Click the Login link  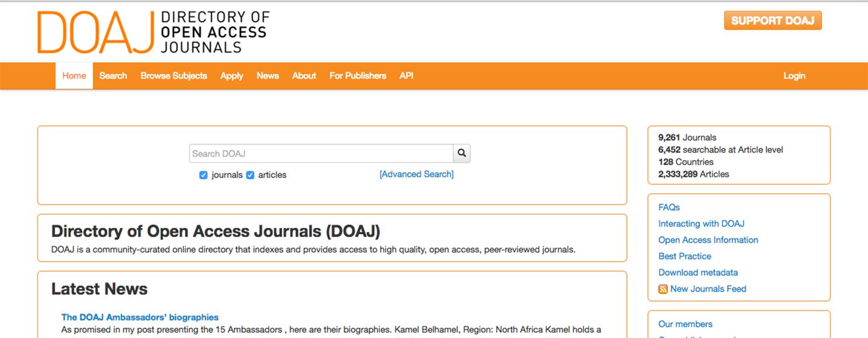(794, 75)
